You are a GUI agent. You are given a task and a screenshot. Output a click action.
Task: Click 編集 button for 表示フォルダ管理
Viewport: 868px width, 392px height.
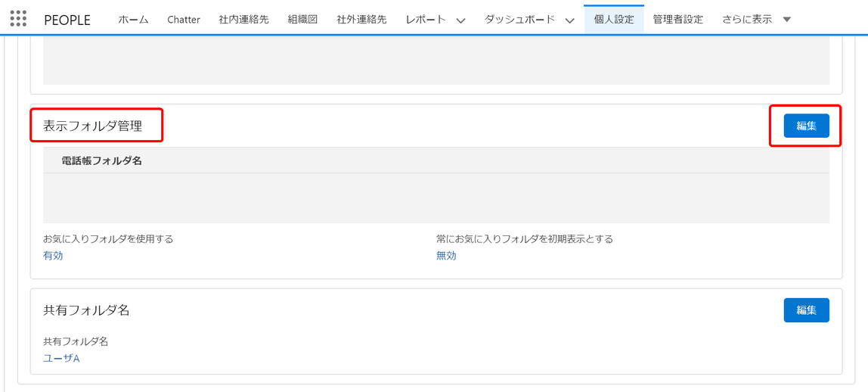pos(806,126)
